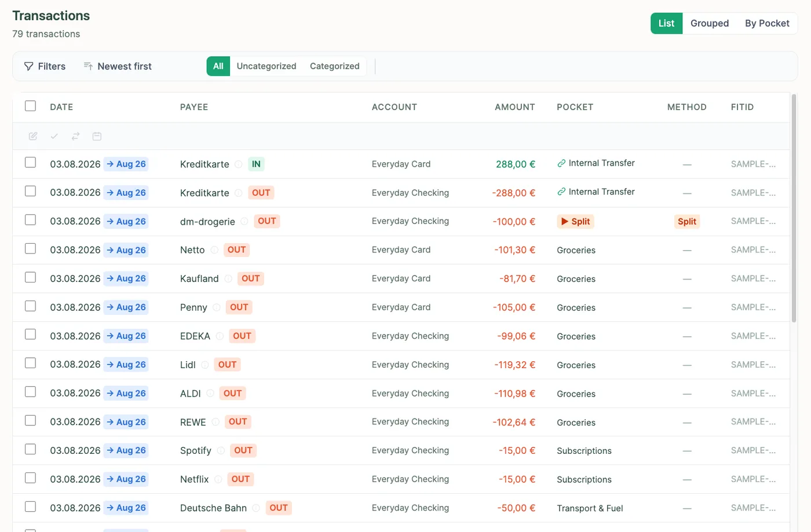Switch to the By Pocket view
The width and height of the screenshot is (811, 532).
[x=767, y=23]
